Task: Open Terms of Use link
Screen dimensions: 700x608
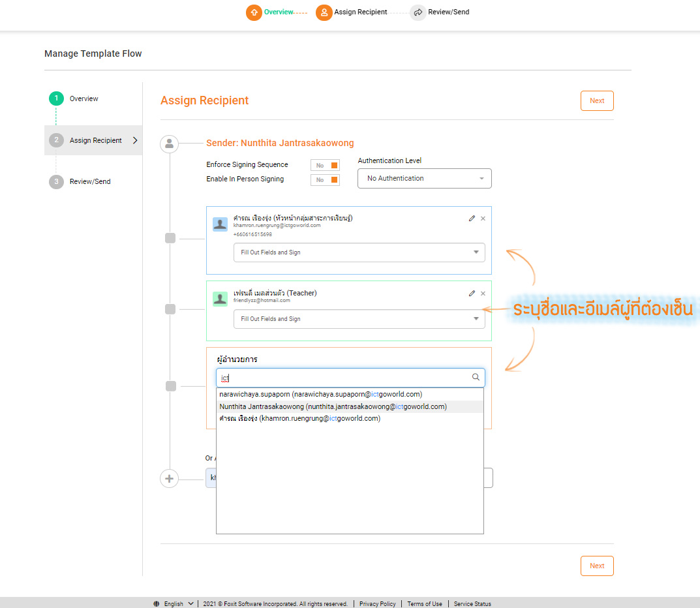Action: [x=425, y=603]
